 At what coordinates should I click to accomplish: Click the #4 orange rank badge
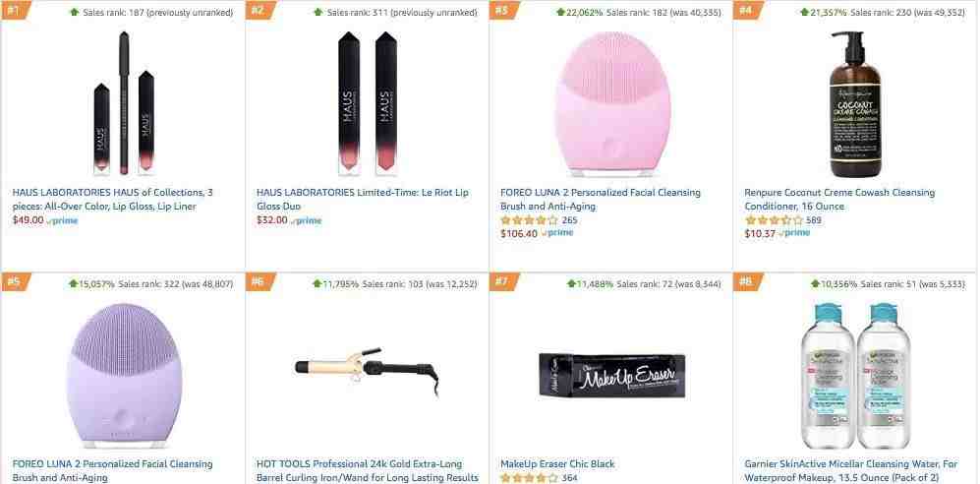pyautogui.click(x=747, y=10)
